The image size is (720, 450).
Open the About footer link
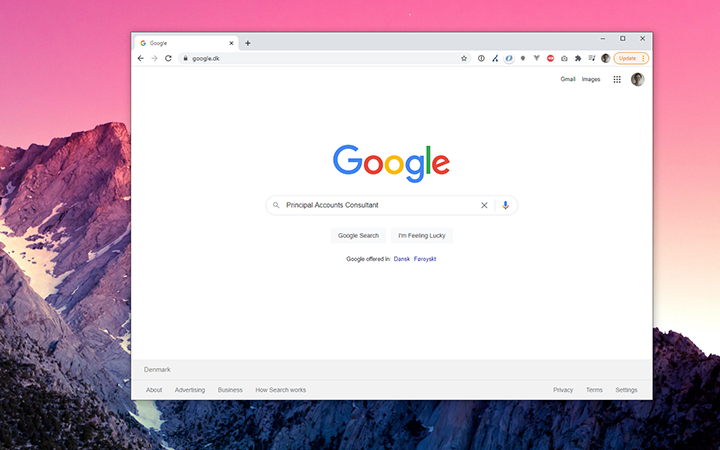154,390
